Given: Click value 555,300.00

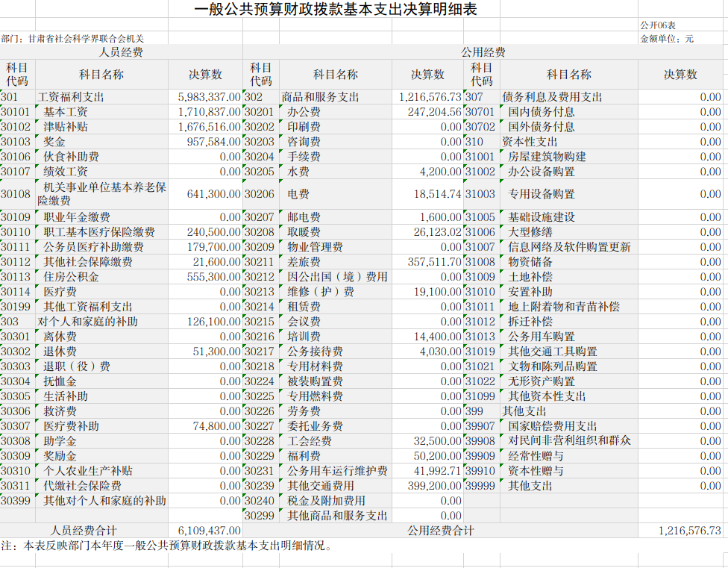Looking at the screenshot, I should point(213,277).
